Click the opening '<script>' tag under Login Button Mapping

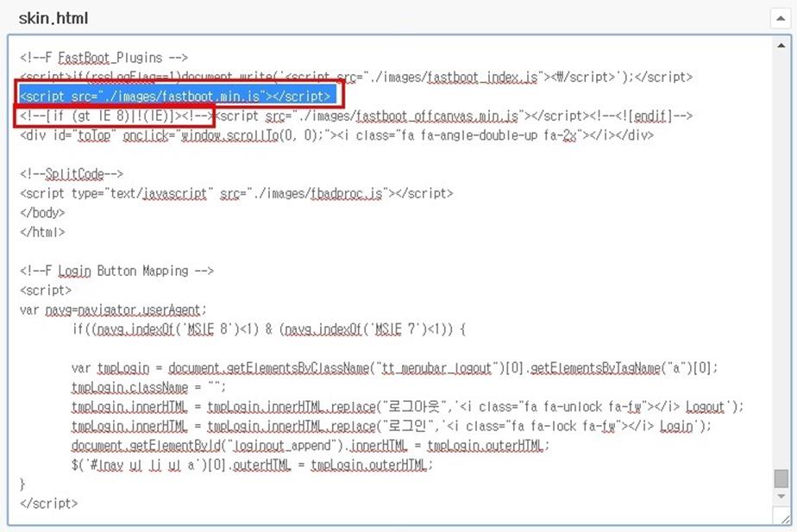[x=45, y=290]
